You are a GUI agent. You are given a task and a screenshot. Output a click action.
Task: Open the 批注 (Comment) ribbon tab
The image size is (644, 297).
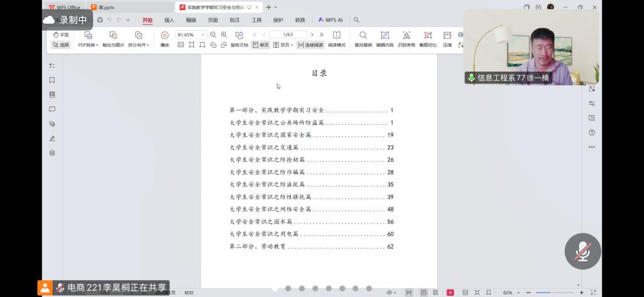[235, 20]
